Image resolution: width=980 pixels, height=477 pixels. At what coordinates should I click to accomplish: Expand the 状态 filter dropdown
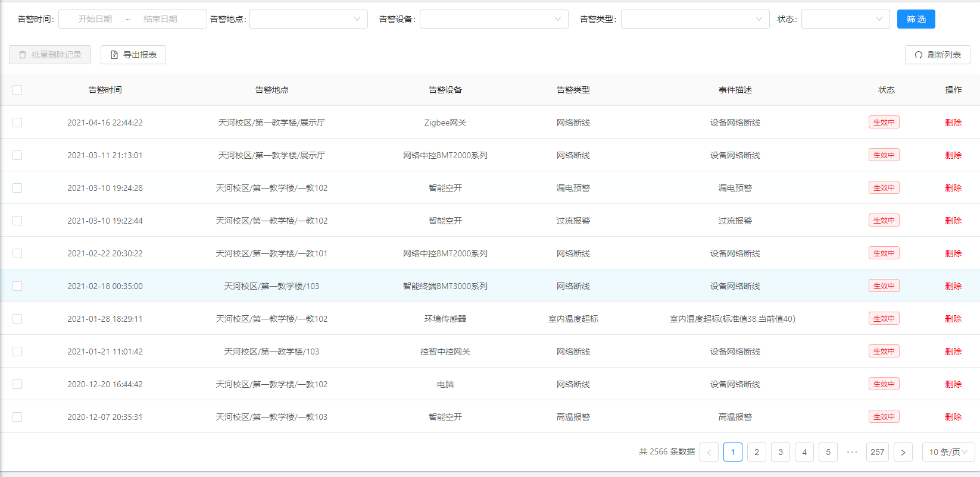845,19
